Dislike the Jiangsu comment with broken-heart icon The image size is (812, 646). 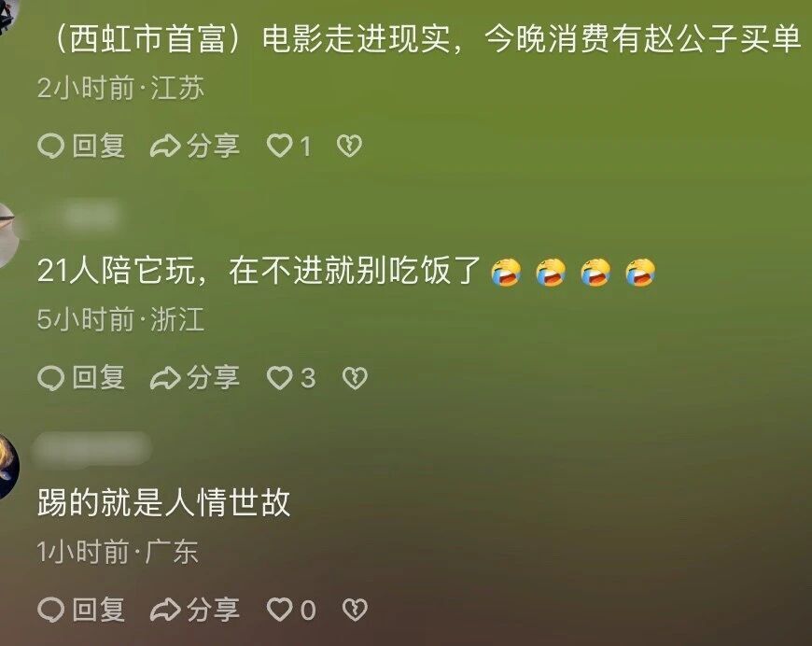point(349,146)
